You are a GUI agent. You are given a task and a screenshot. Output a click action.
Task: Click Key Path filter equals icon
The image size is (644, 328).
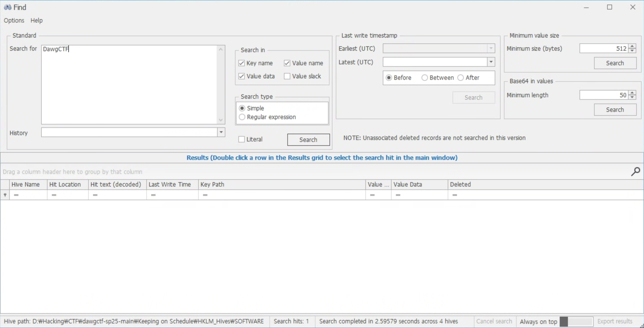205,195
